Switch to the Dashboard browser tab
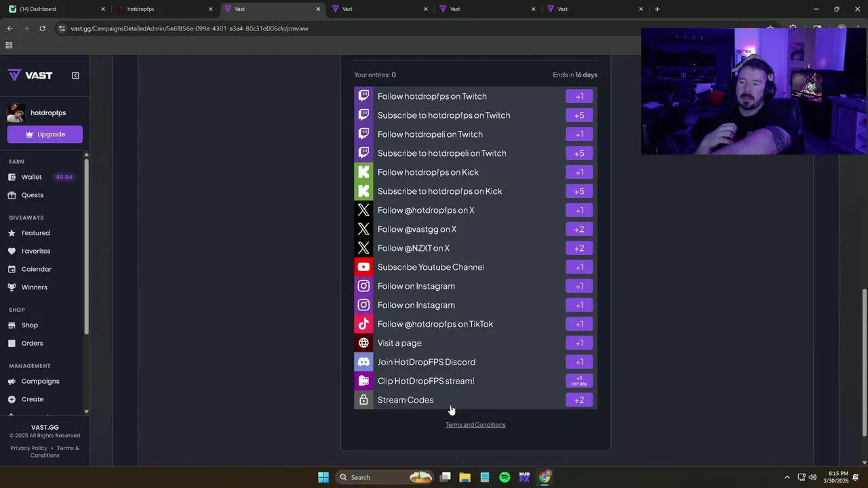Viewport: 868px width, 488px height. tap(54, 9)
